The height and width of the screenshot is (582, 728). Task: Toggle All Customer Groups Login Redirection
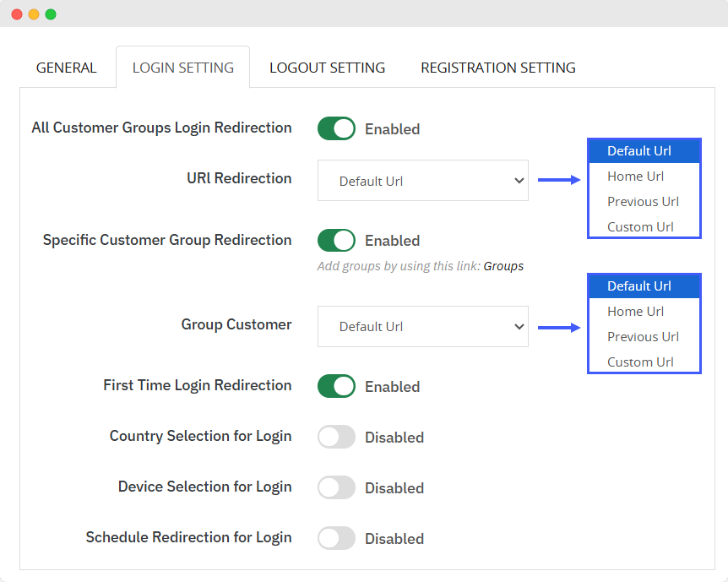point(336,128)
